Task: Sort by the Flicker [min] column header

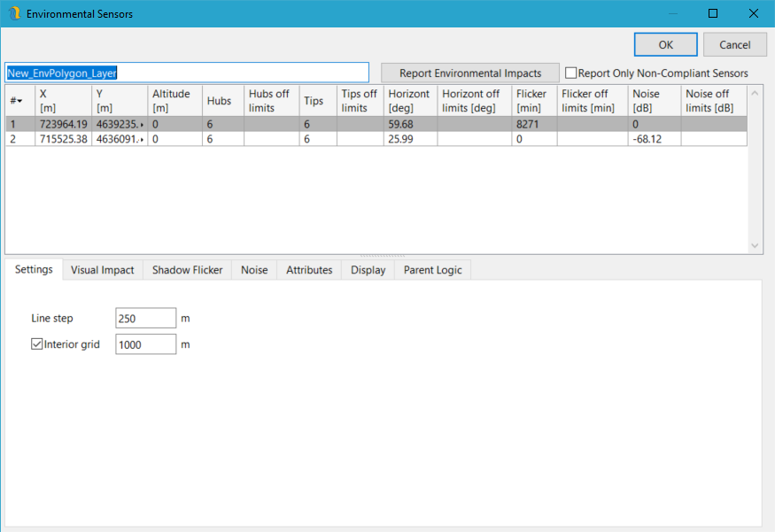Action: tap(533, 100)
